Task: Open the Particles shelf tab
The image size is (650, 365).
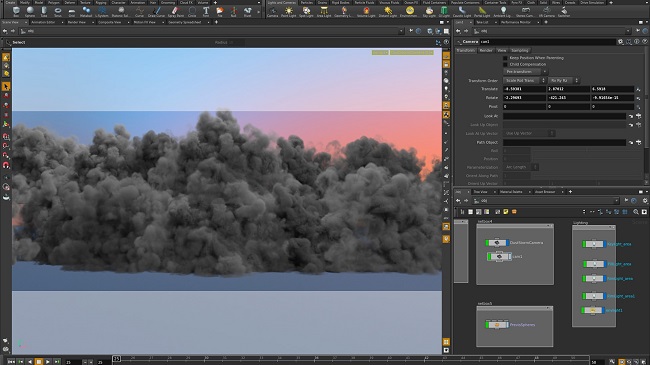Action: pyautogui.click(x=307, y=2)
